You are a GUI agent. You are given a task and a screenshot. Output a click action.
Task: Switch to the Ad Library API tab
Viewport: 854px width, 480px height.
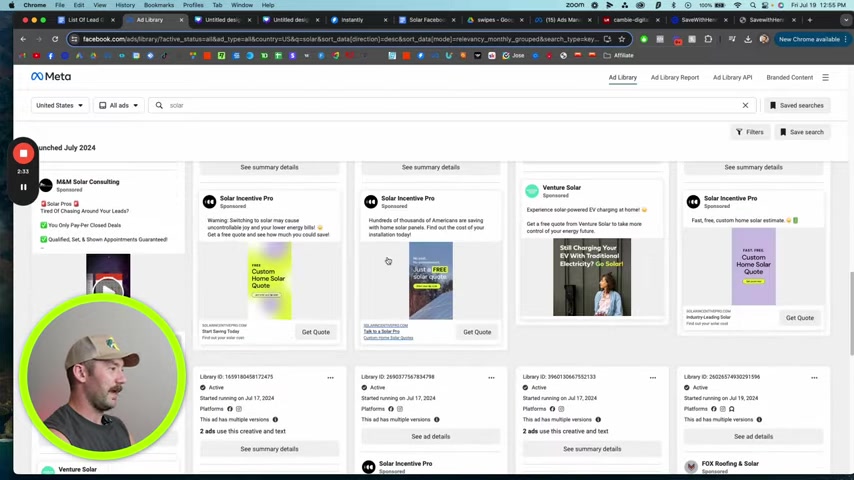point(732,77)
